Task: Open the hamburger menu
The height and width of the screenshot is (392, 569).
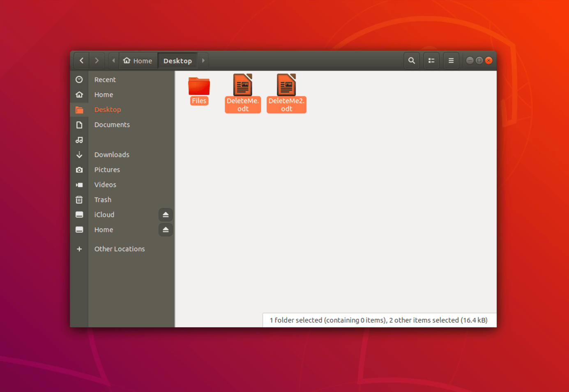Action: pos(451,60)
